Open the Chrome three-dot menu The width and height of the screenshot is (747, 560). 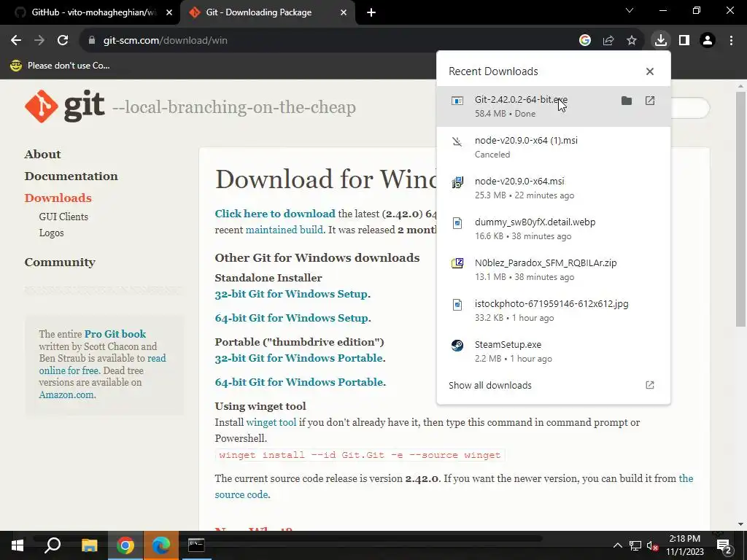pyautogui.click(x=731, y=41)
